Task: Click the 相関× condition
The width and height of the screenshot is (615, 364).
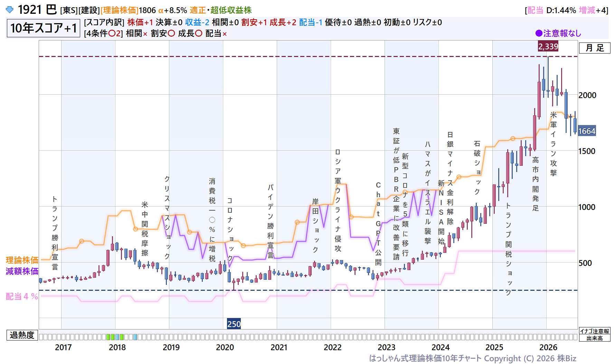Action: (x=137, y=33)
